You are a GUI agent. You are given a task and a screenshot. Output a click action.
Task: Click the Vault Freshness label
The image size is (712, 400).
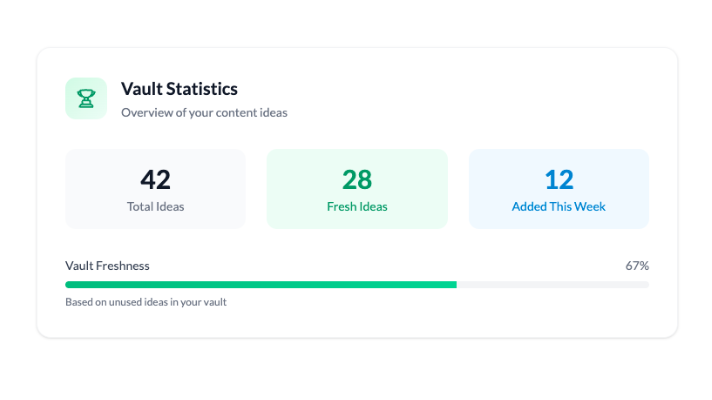[107, 266]
